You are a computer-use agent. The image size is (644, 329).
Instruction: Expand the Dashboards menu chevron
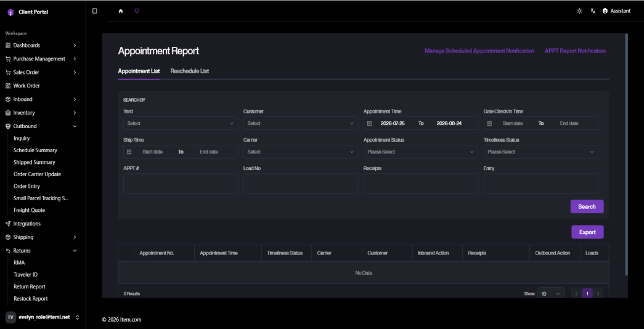[75, 45]
